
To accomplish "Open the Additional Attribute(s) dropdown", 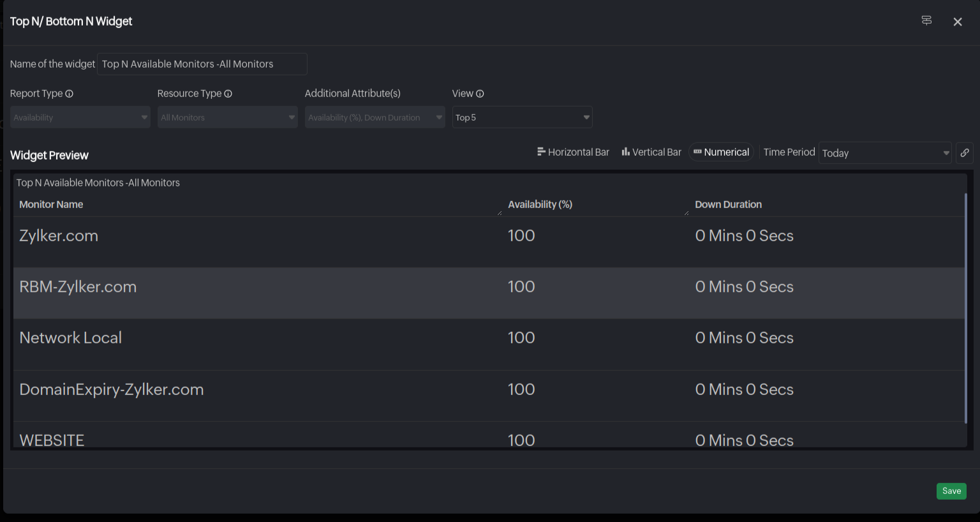I will (375, 117).
